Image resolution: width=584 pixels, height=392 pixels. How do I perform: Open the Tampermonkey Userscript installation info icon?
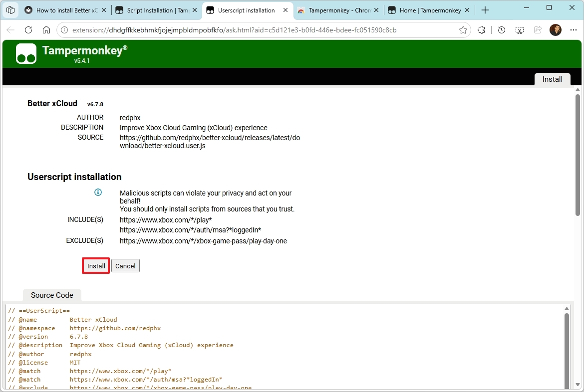click(x=98, y=192)
